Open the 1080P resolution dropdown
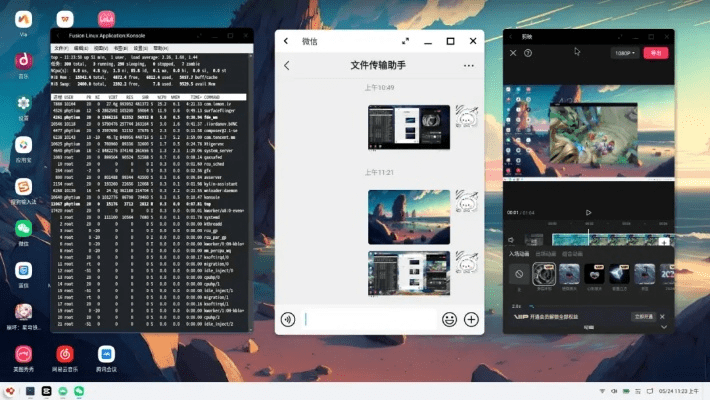The width and height of the screenshot is (710, 400). [x=624, y=52]
